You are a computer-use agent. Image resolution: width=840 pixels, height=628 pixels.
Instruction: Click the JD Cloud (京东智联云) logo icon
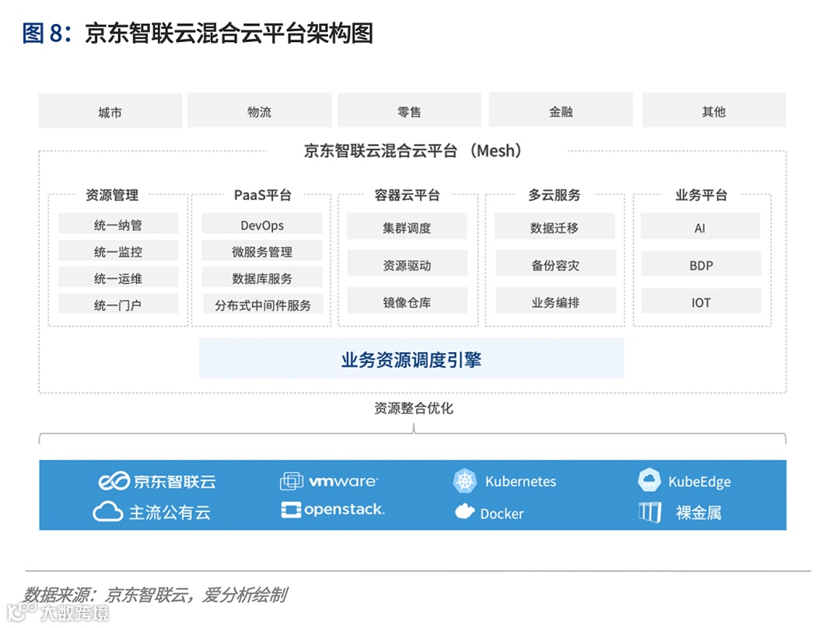114,481
